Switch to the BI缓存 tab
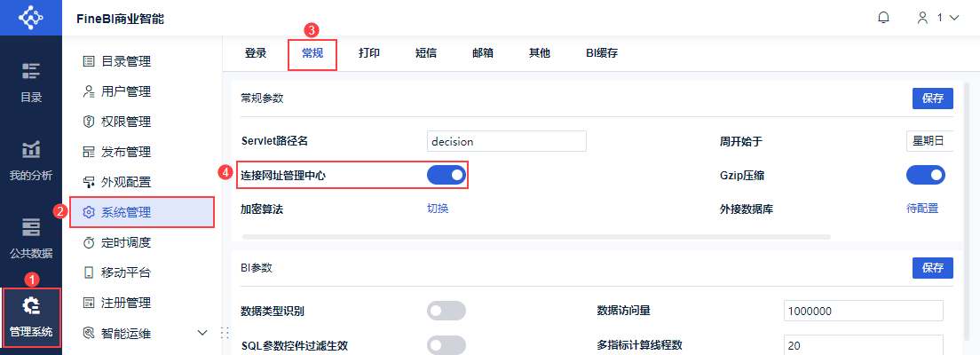Viewport: 980px width, 355px height. [x=602, y=53]
